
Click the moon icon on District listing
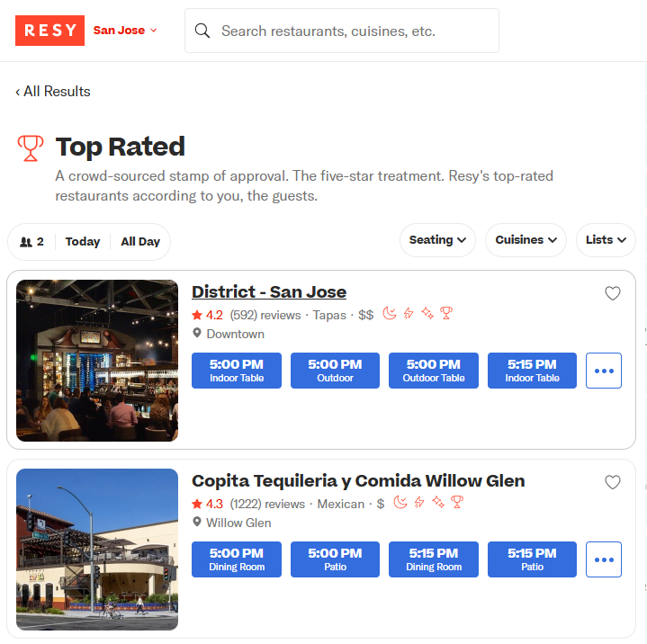(390, 314)
